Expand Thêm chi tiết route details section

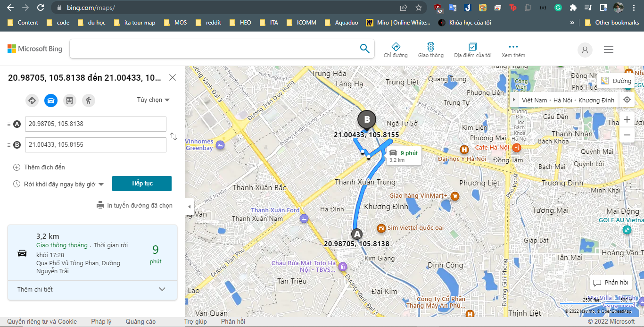pyautogui.click(x=92, y=289)
